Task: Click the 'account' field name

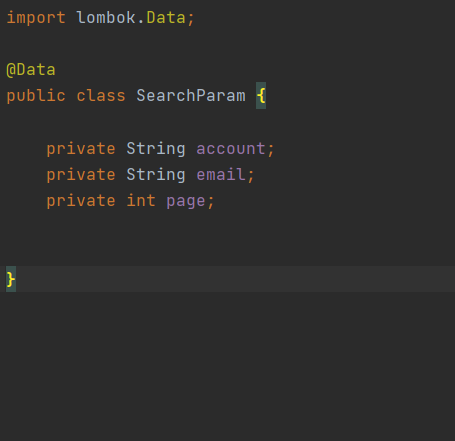Action: tap(231, 149)
